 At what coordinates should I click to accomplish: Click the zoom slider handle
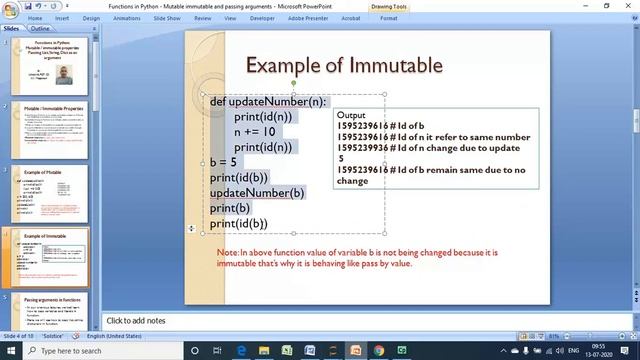pyautogui.click(x=590, y=336)
